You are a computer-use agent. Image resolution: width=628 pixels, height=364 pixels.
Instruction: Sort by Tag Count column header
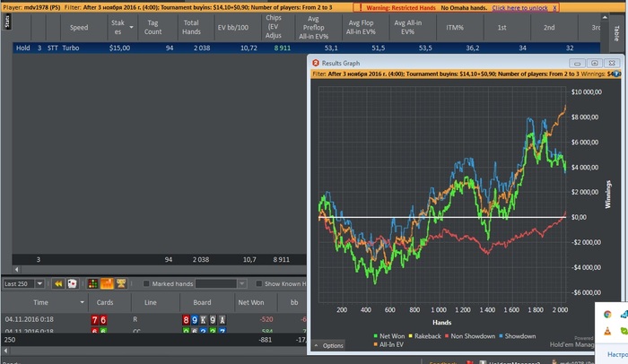(x=153, y=27)
